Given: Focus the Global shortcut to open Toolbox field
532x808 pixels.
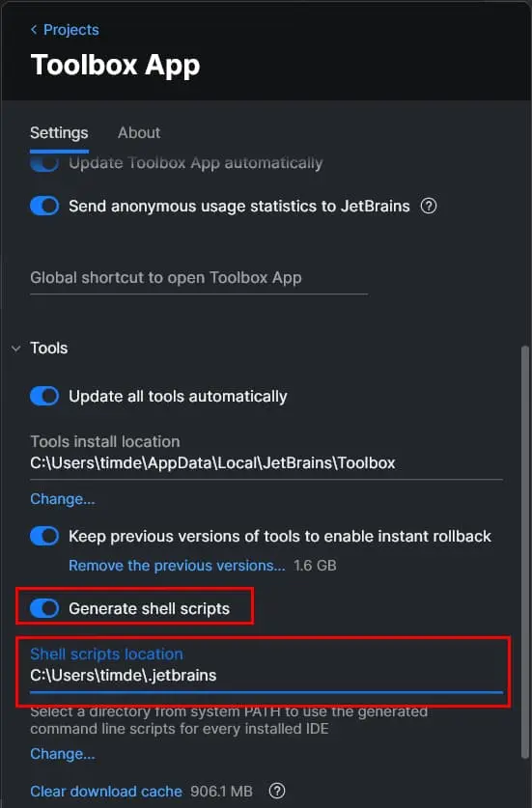Looking at the screenshot, I should [x=199, y=278].
